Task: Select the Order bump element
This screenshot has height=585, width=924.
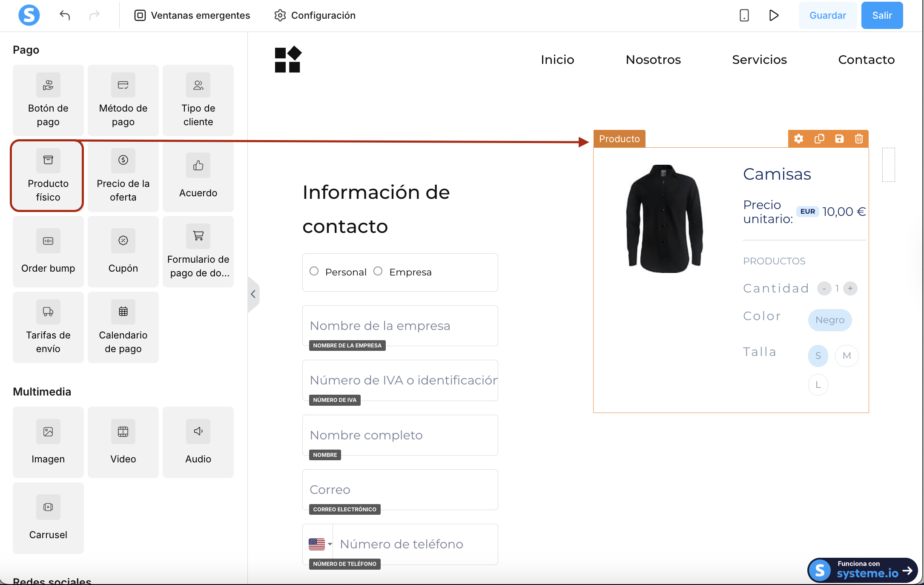Action: pyautogui.click(x=48, y=251)
